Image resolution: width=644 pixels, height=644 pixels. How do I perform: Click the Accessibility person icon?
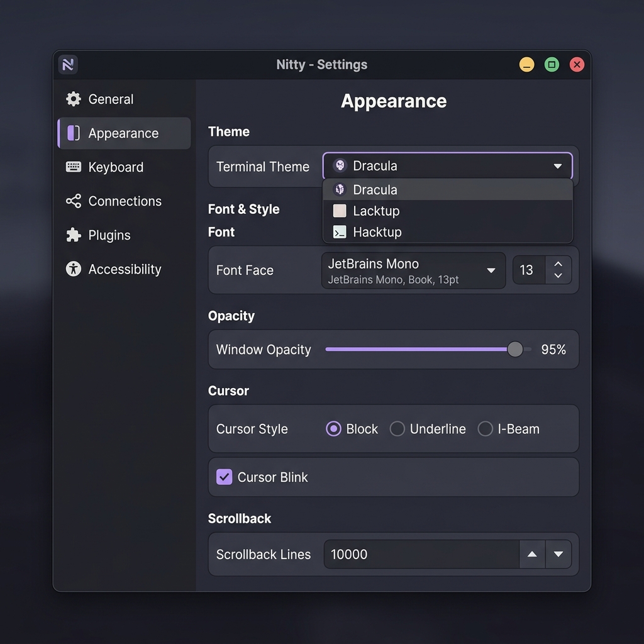coord(74,269)
